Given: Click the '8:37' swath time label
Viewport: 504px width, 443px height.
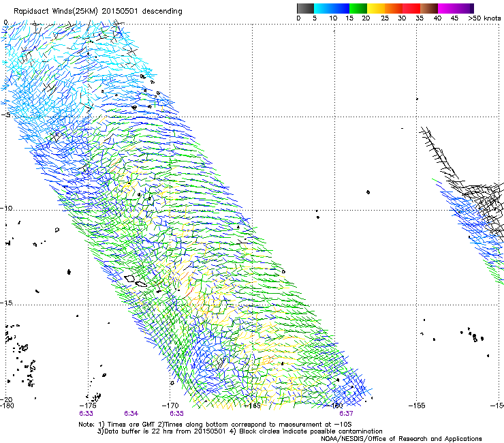Looking at the screenshot, I should [346, 414].
